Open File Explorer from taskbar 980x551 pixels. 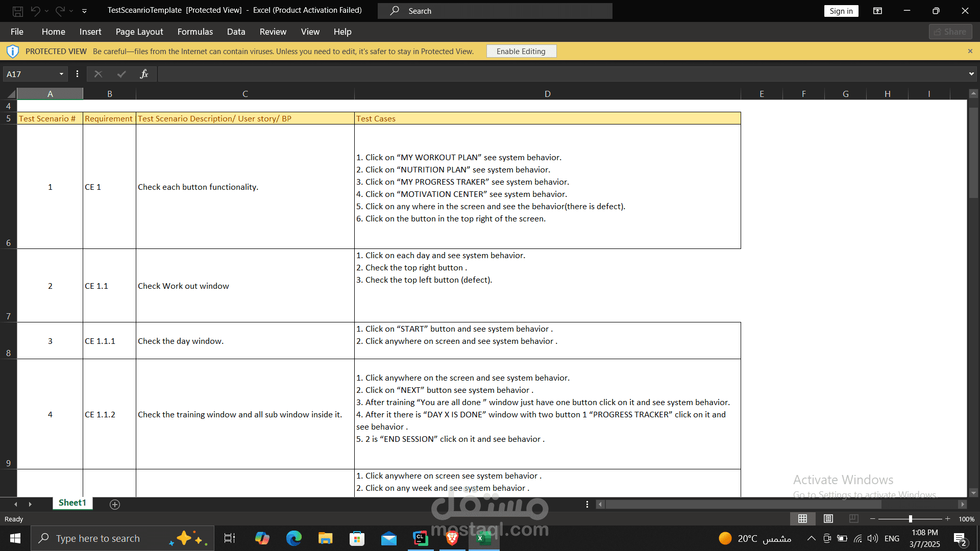click(x=325, y=538)
